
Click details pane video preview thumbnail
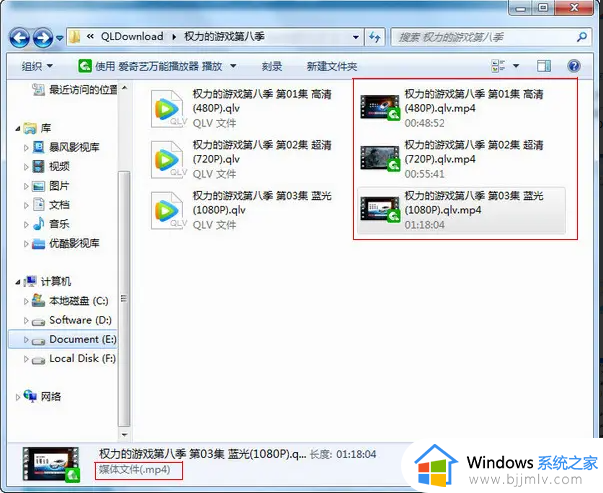click(x=51, y=464)
